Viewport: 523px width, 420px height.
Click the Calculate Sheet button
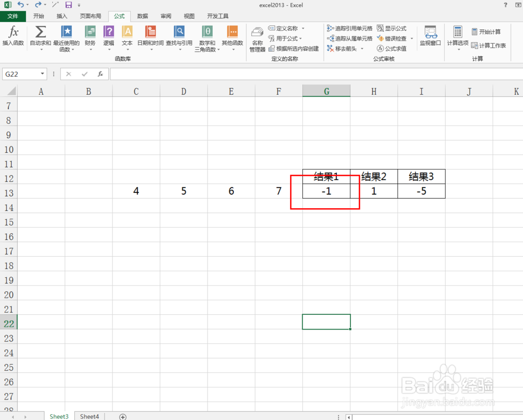coord(490,46)
